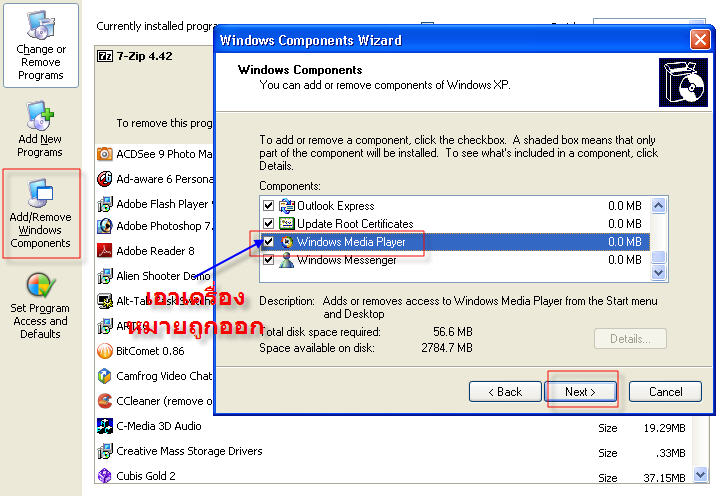Select Windows Messenger component name

pos(346,260)
